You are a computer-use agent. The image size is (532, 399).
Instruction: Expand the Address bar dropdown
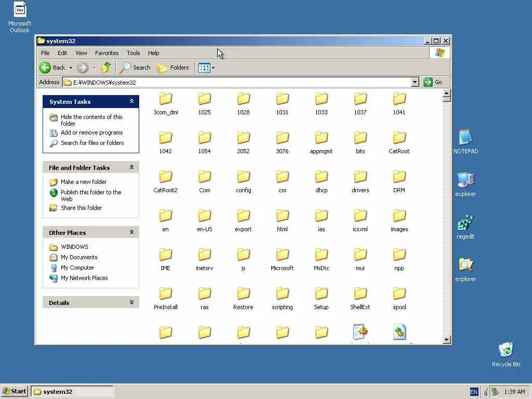415,82
